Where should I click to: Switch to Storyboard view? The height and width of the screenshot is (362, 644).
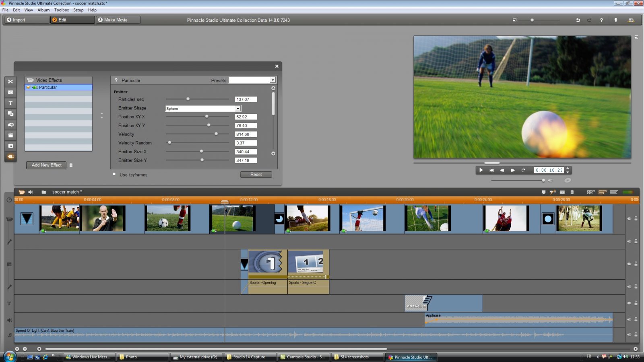tap(591, 192)
